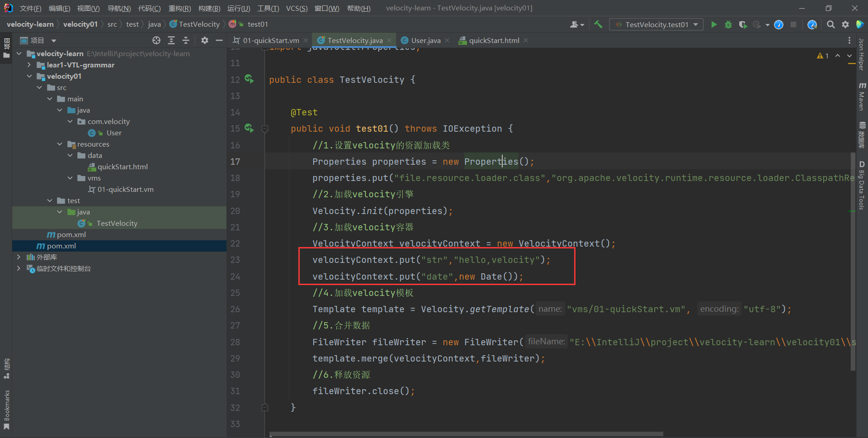Open IDE settings gear in top toolbar
Viewport: 868px width, 438px height.
[x=845, y=24]
